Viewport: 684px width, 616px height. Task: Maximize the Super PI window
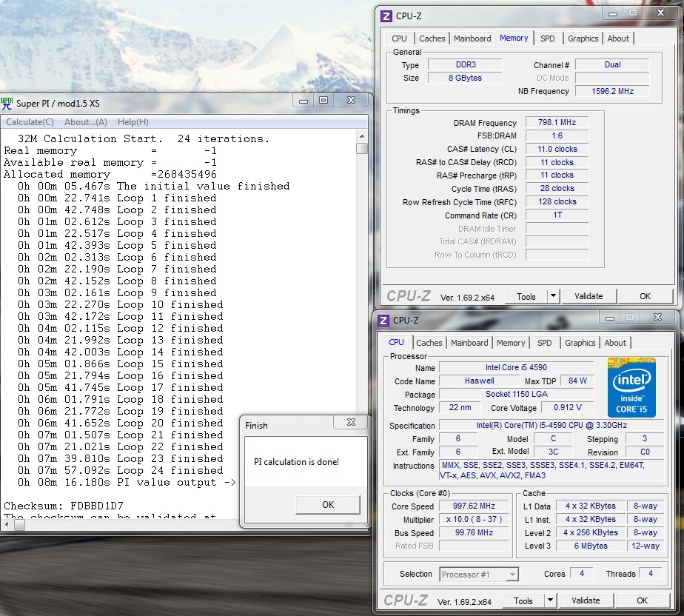323,101
